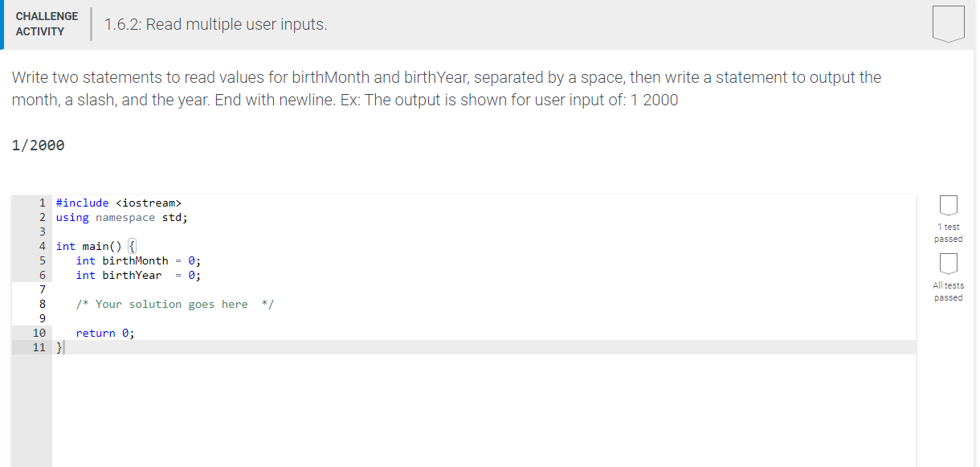Click the shield outline above 'All tests passed'
The width and height of the screenshot is (980, 467).
coord(948,265)
